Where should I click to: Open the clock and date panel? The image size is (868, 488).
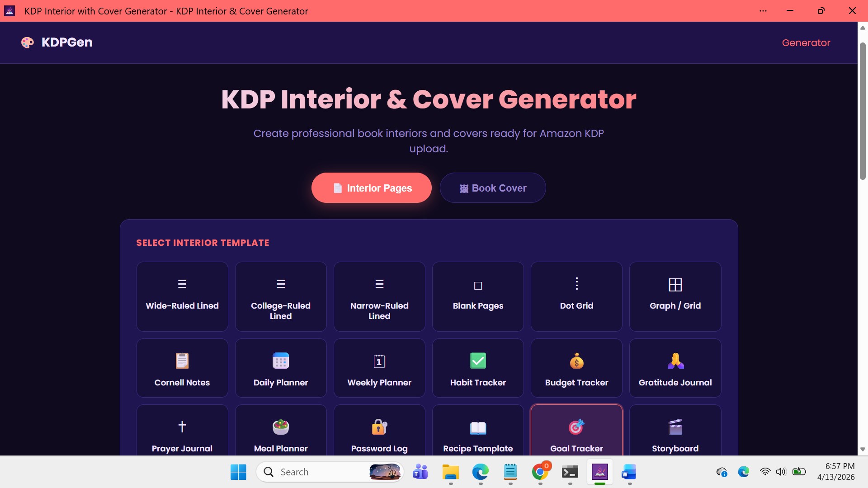836,472
